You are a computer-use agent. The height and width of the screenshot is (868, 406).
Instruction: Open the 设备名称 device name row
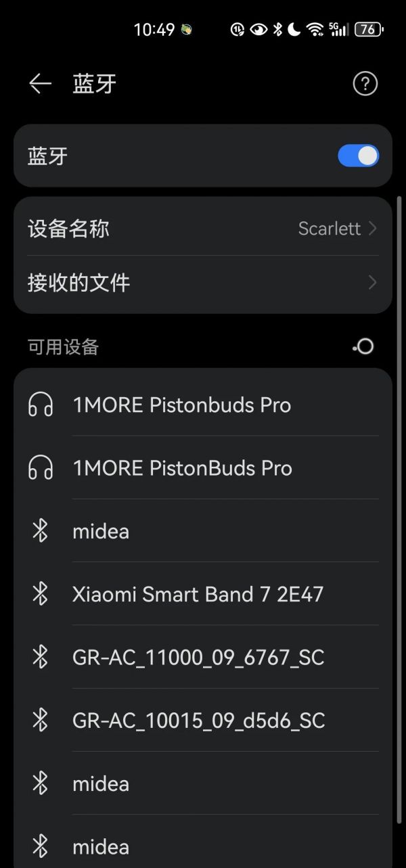click(x=135, y=229)
